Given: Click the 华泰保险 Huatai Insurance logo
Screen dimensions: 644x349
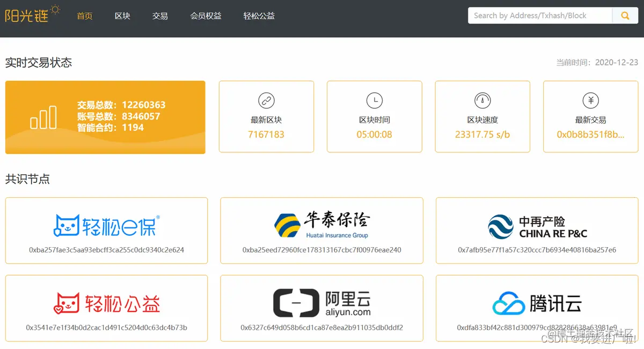Looking at the screenshot, I should click(x=321, y=225).
